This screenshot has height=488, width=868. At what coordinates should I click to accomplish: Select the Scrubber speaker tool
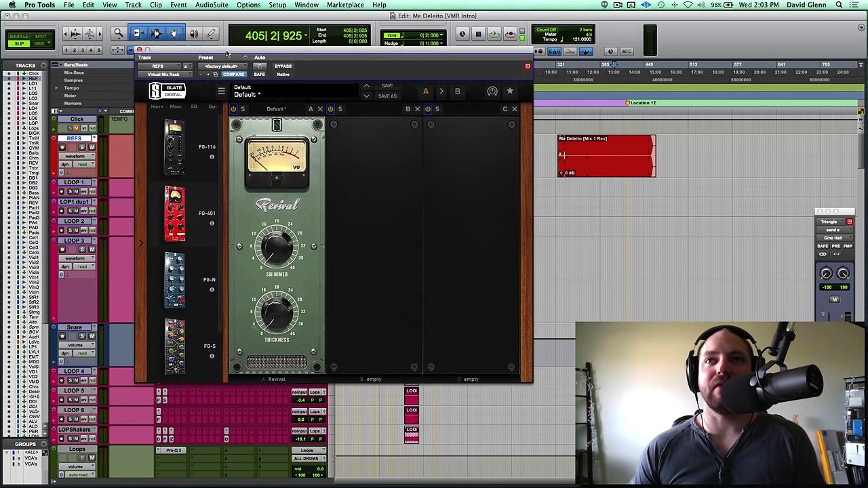tap(193, 33)
